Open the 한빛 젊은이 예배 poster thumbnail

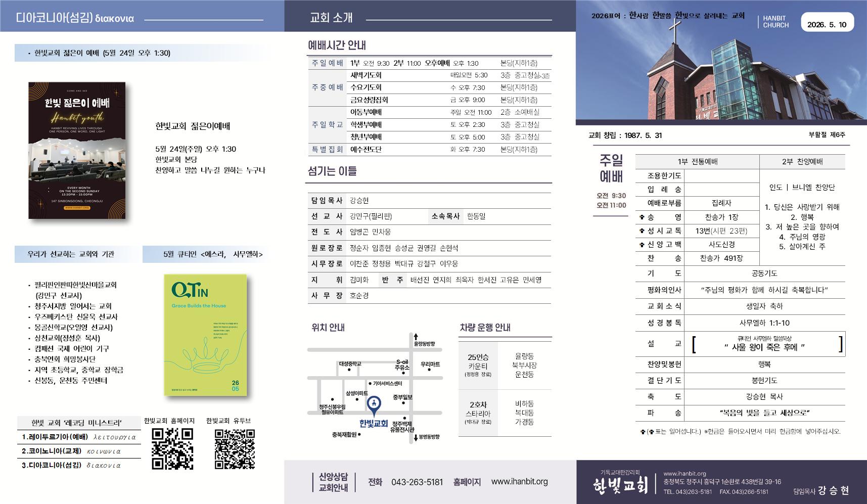tap(77, 151)
